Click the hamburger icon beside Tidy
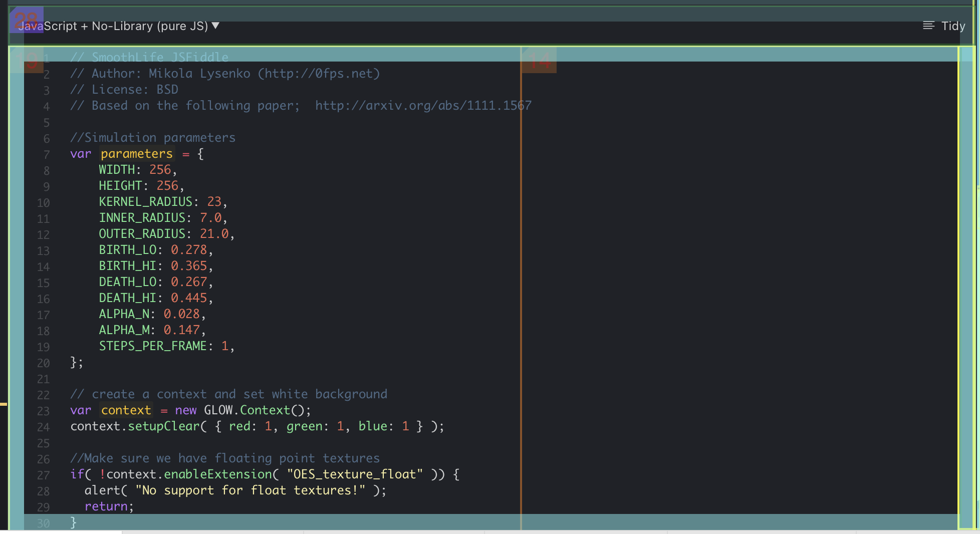980x534 pixels. [928, 26]
